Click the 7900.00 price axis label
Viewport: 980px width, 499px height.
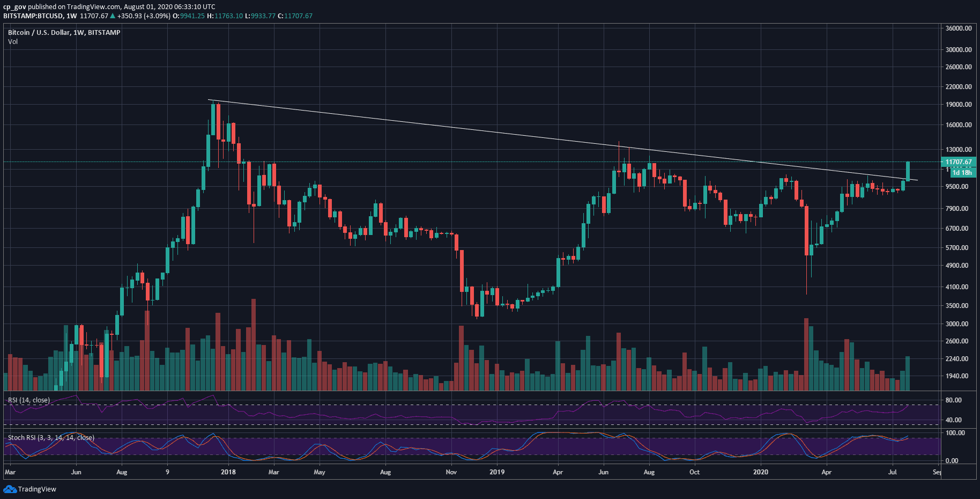click(957, 208)
